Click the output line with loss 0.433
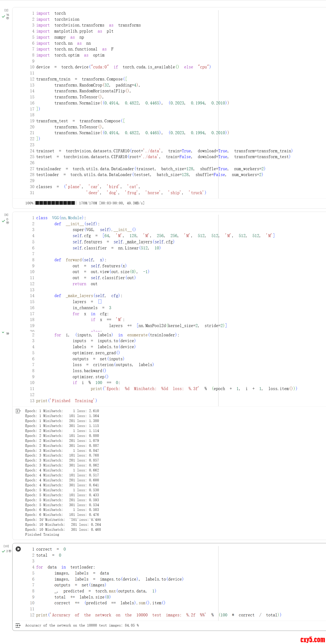The image size is (326, 644). [62, 495]
